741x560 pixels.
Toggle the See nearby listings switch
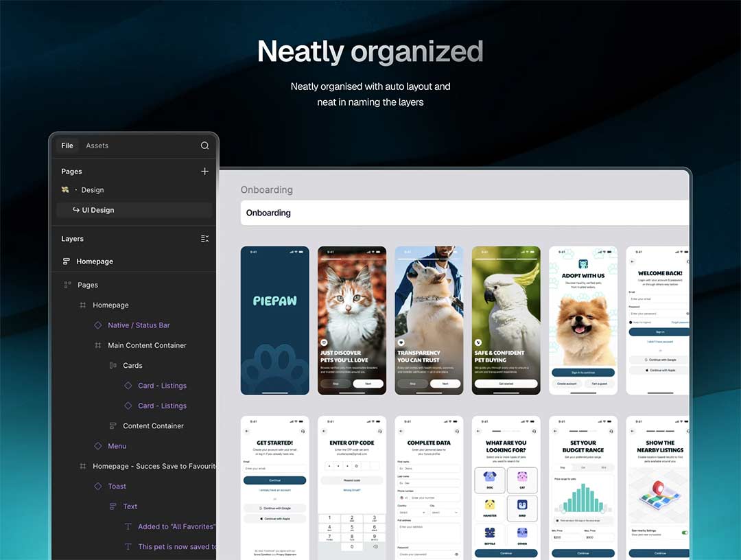coord(684,533)
